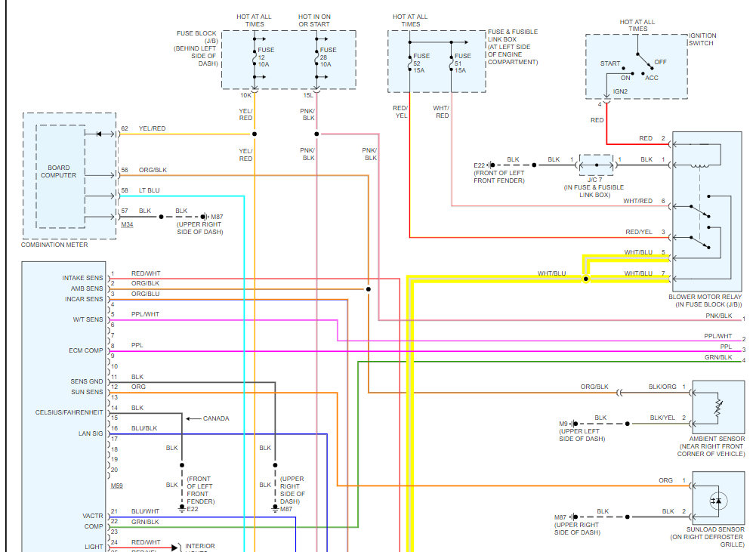Viewport: 756px width, 552px height.
Task: Click the BLU/BLK wire label at pin 16
Action: [144, 429]
